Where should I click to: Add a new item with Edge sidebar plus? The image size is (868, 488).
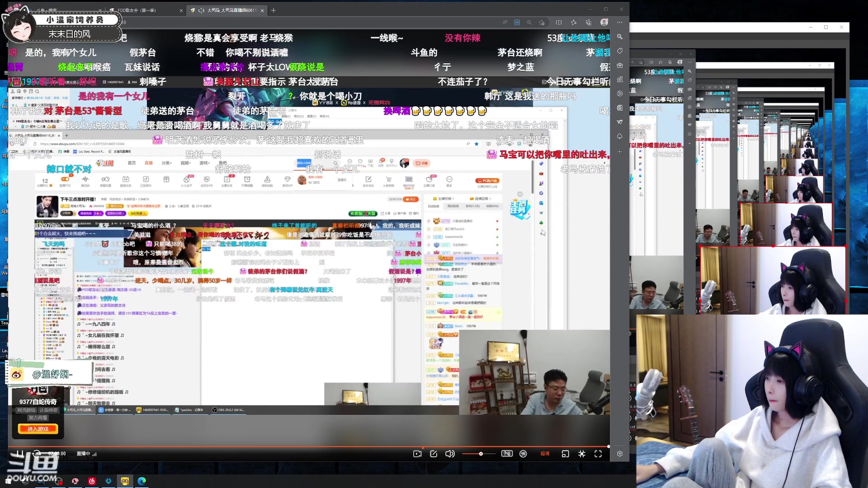coord(620,151)
